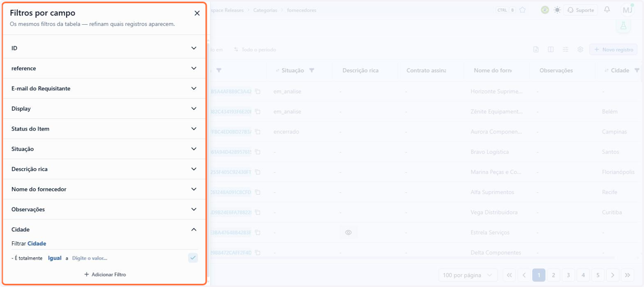Expand the Descrição rica filter section
The image size is (644, 287).
pyautogui.click(x=104, y=169)
